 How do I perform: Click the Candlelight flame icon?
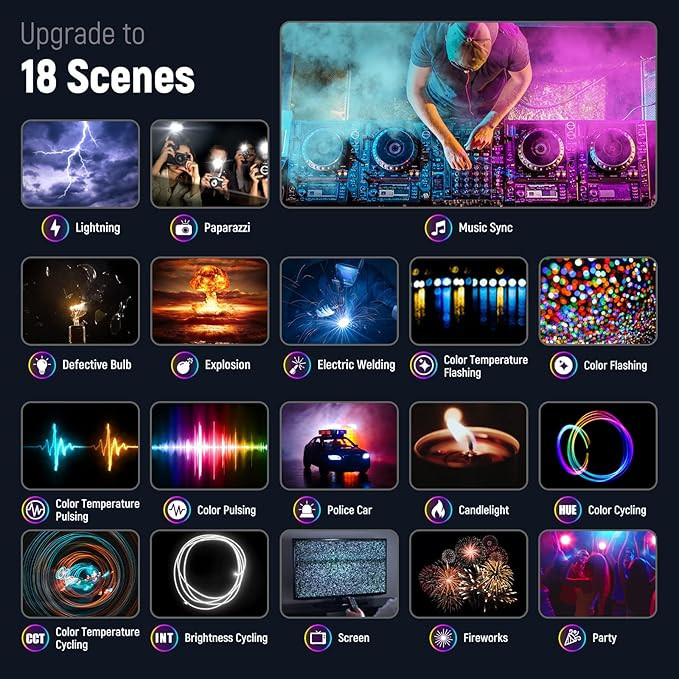(438, 510)
